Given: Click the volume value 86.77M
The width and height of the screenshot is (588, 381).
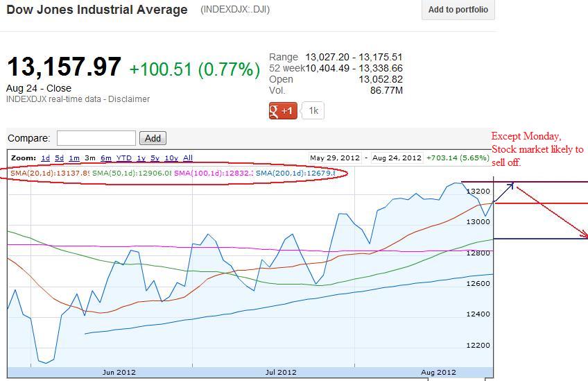Looking at the screenshot, I should point(386,90).
